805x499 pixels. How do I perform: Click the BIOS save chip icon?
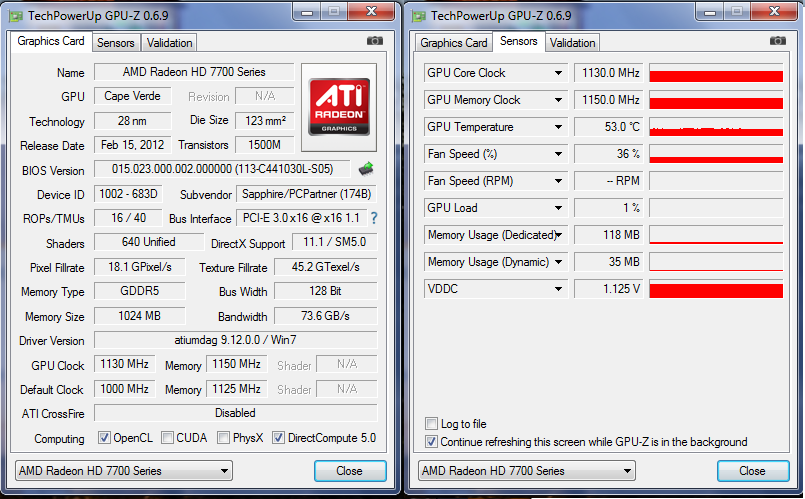(366, 168)
